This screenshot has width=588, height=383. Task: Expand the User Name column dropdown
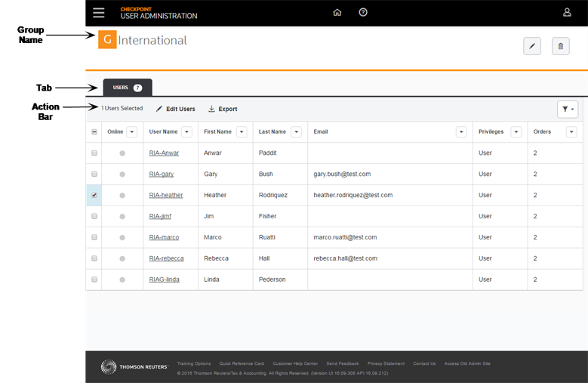pyautogui.click(x=186, y=132)
